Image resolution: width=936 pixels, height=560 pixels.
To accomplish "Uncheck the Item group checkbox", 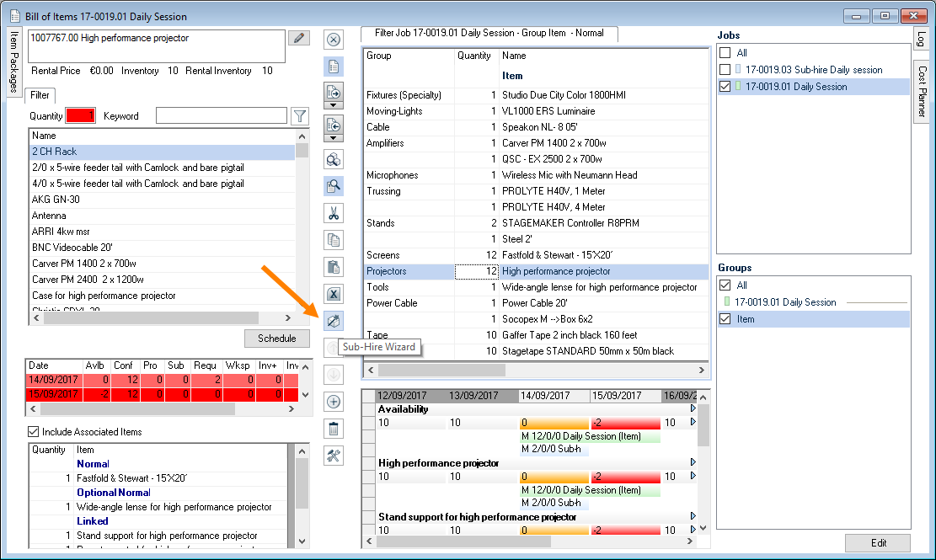I will (x=725, y=319).
